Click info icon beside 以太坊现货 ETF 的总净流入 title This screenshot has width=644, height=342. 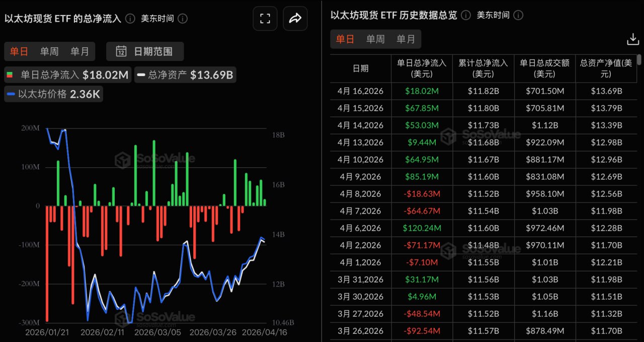coord(130,19)
